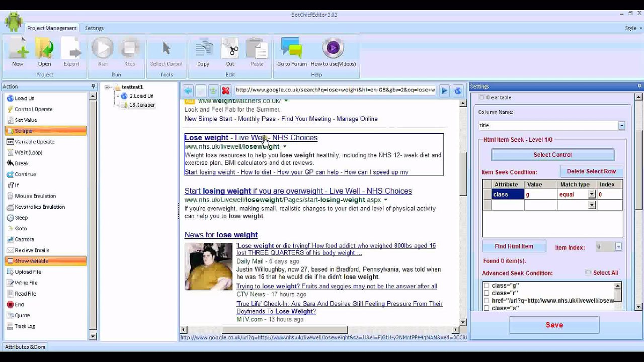The width and height of the screenshot is (644, 362).
Task: Open the Item Index dropdown
Action: 618,247
